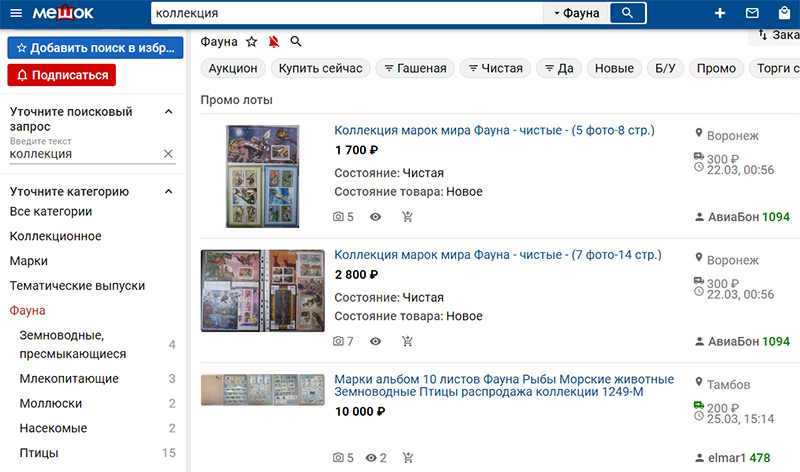This screenshot has width=800, height=472.
Task: Open Тематические выпуски category
Action: [x=77, y=286]
